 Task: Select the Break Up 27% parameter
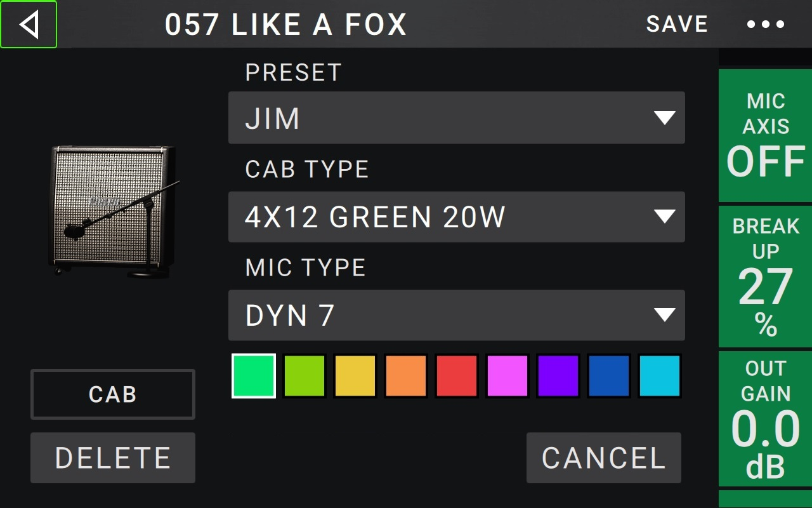pos(765,277)
